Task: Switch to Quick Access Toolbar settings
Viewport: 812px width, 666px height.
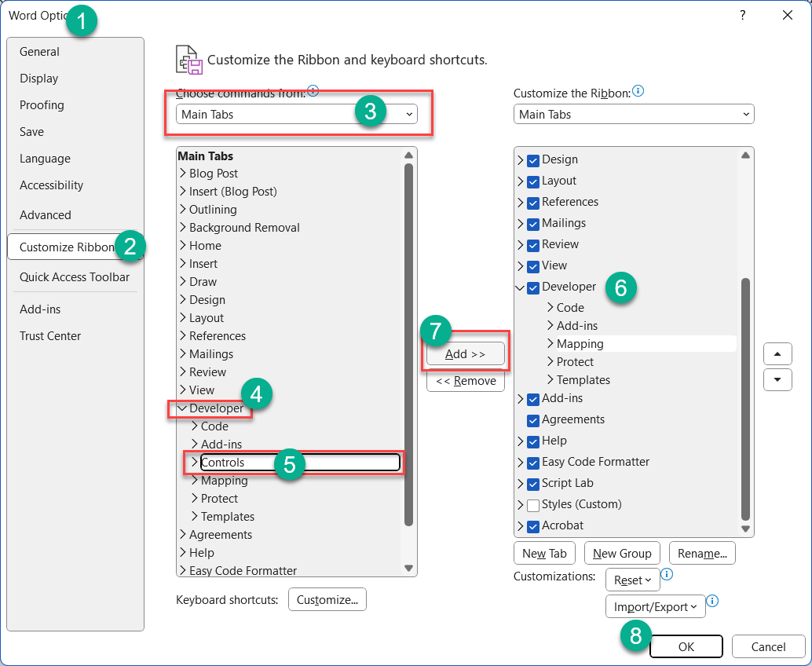Action: click(x=75, y=276)
